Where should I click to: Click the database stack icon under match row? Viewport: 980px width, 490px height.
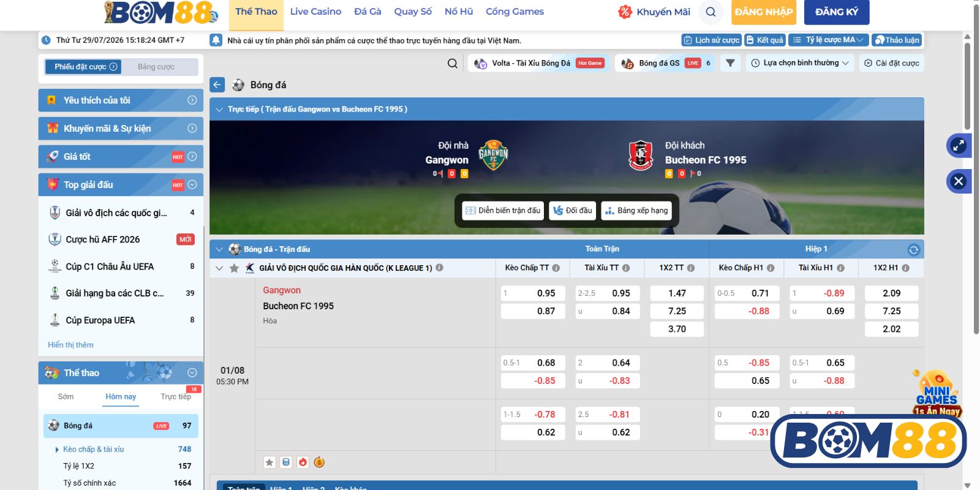(286, 462)
